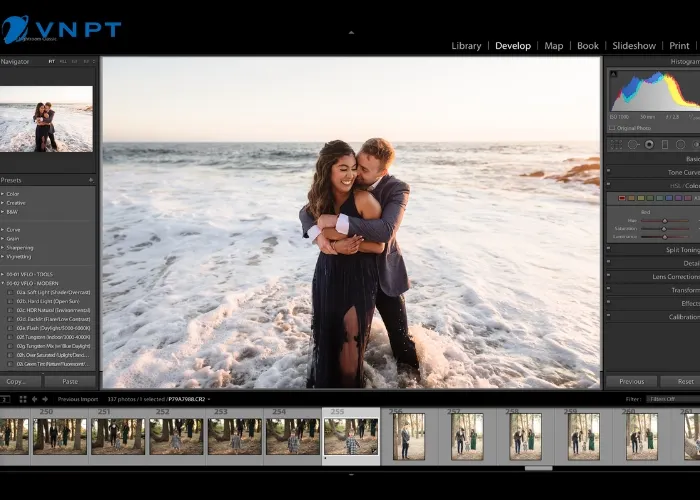Toggle shadow clipping indicator in Histogram

613,74
